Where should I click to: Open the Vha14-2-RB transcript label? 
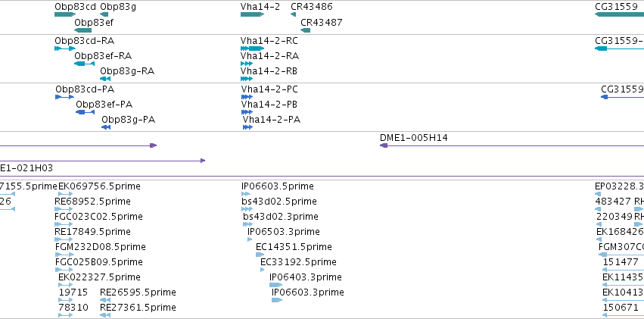269,71
